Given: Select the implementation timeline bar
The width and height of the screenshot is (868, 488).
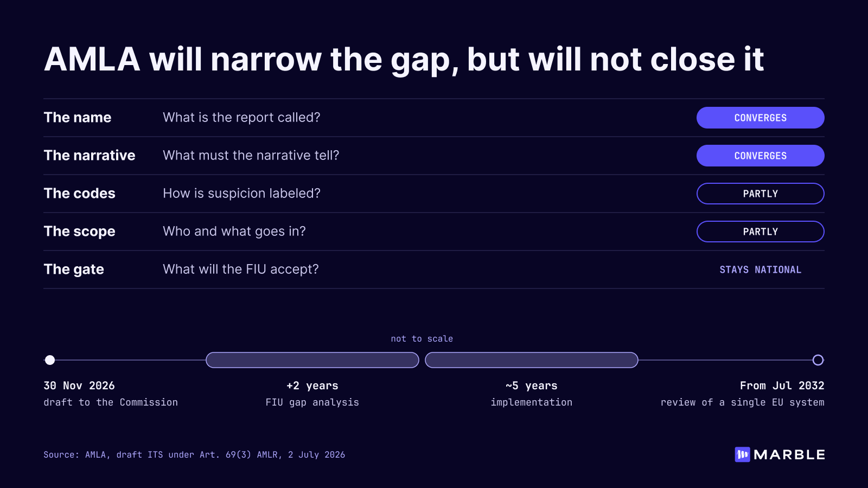Looking at the screenshot, I should [x=532, y=360].
